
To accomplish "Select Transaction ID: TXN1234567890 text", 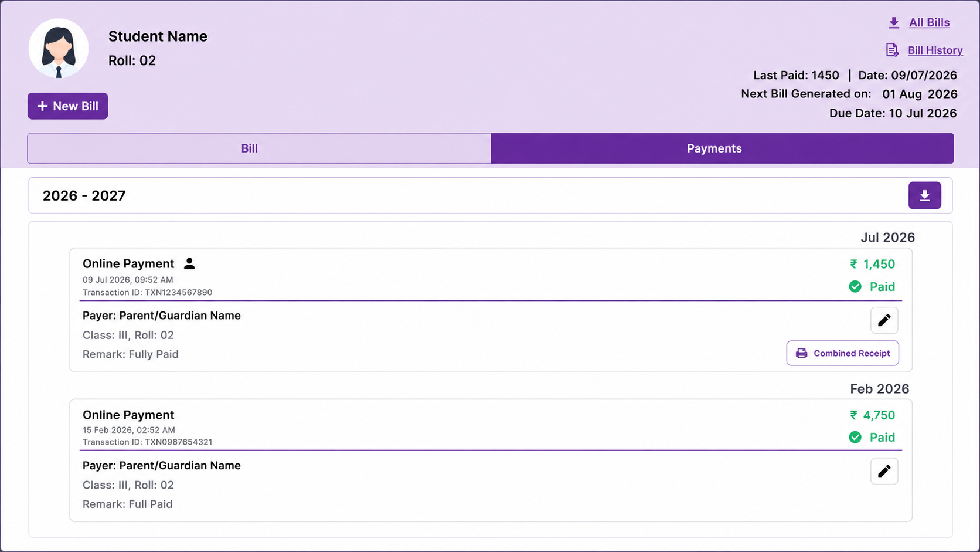I will click(x=147, y=293).
